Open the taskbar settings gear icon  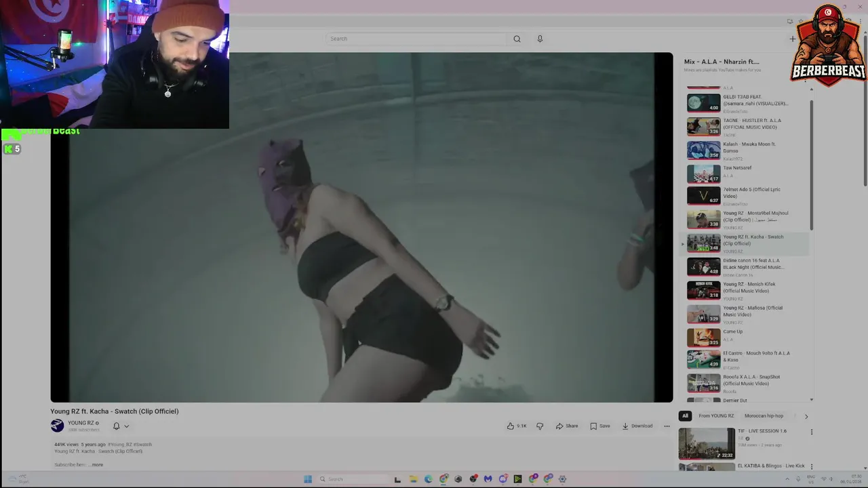point(562,479)
